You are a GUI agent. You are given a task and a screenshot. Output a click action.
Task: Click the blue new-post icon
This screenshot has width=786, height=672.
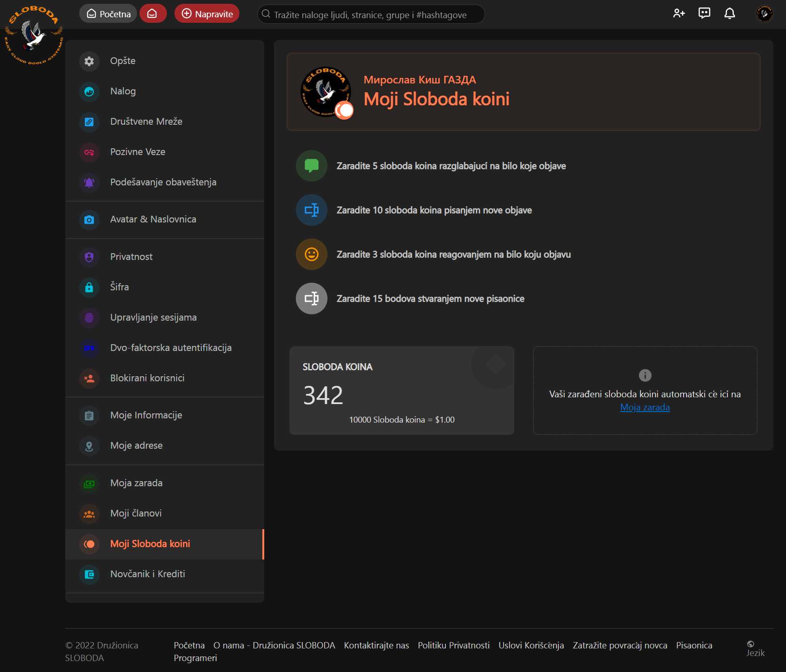click(x=311, y=210)
